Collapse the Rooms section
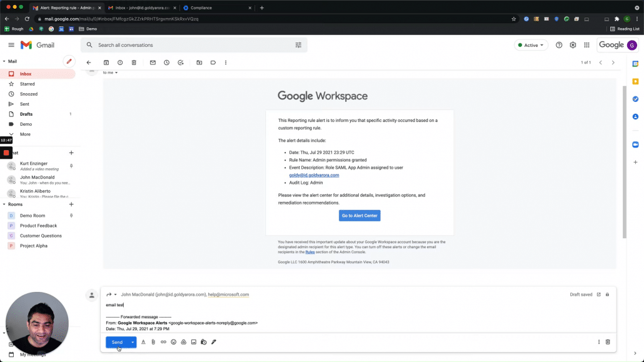The width and height of the screenshot is (644, 362). [4, 204]
